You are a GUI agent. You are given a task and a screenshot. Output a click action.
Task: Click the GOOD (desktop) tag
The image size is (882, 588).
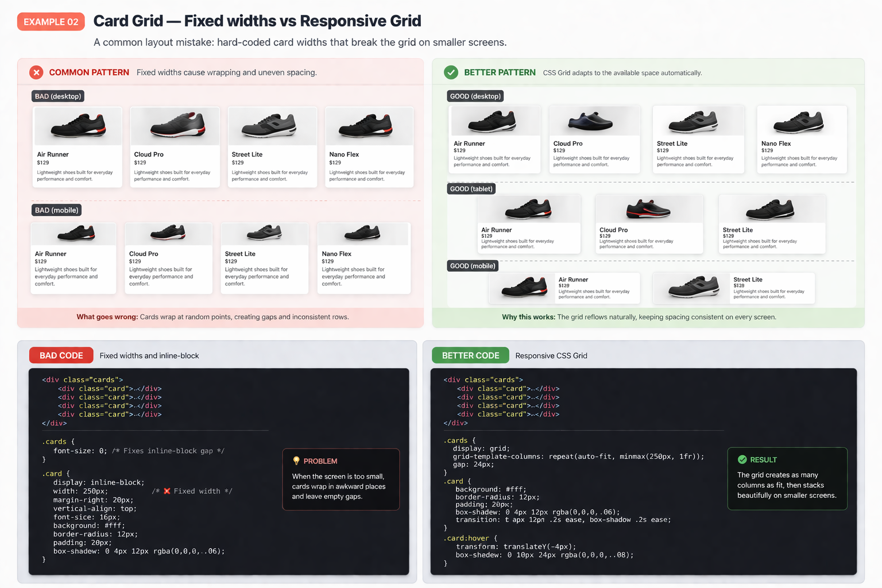coord(475,96)
